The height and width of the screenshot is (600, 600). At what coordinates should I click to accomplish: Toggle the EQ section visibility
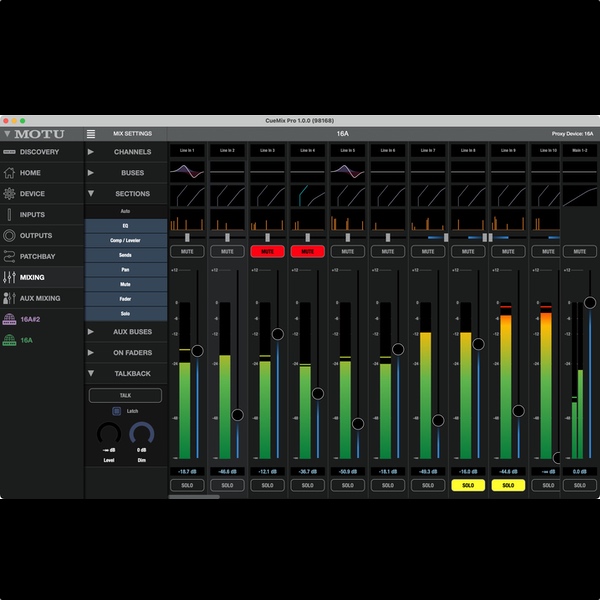click(x=126, y=226)
